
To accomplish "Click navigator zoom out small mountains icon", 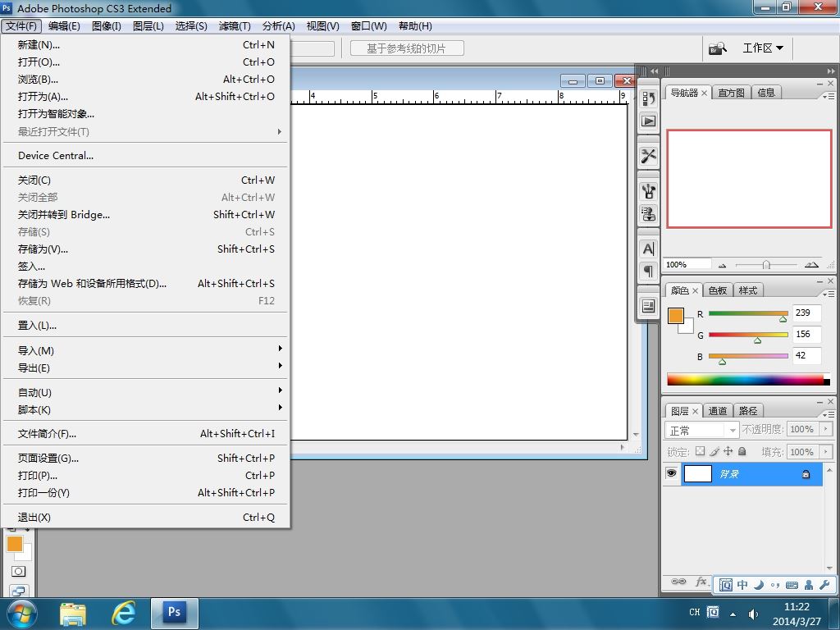I will [722, 265].
